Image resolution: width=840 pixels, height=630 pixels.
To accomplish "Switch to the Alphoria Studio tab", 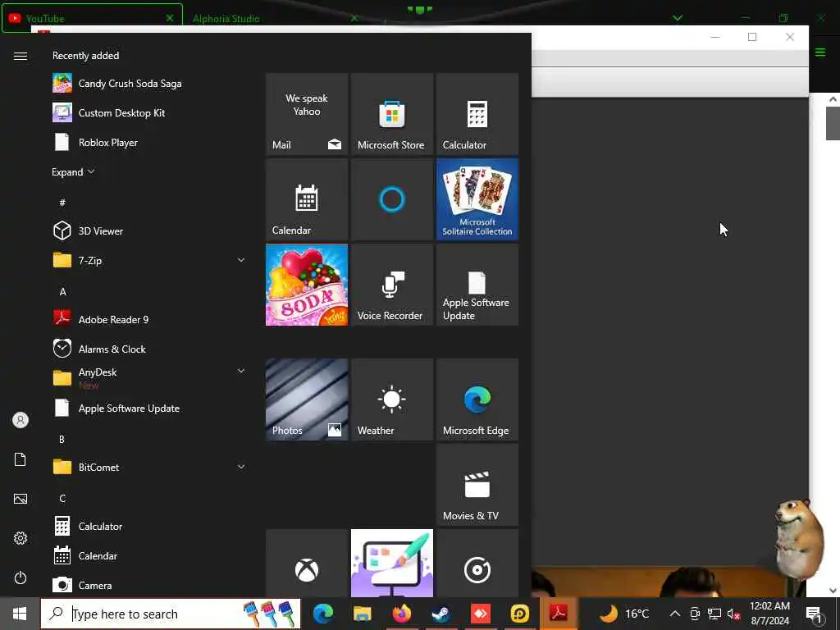I will pos(274,18).
